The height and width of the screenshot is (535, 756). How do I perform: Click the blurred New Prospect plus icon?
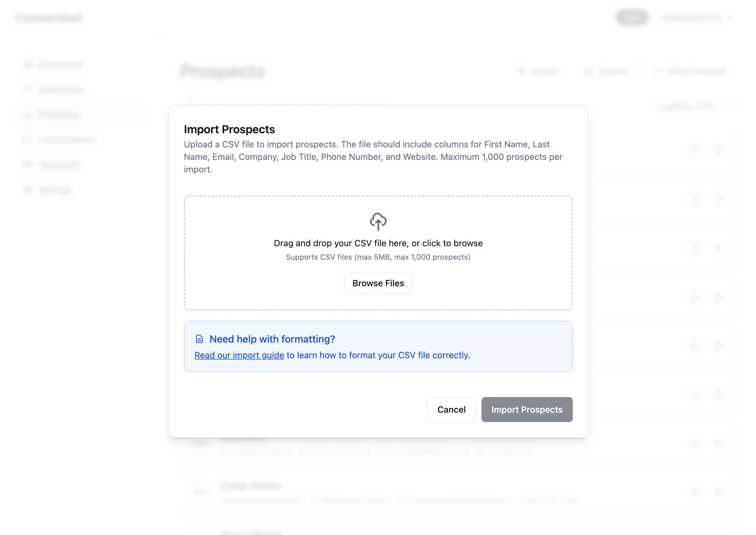click(658, 71)
